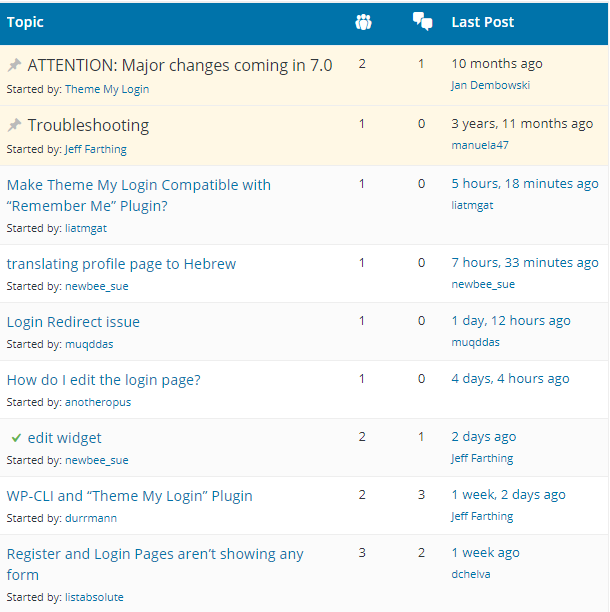Open 'Make Theme My Login Compatible' topic
This screenshot has height=612, width=610.
(x=138, y=185)
